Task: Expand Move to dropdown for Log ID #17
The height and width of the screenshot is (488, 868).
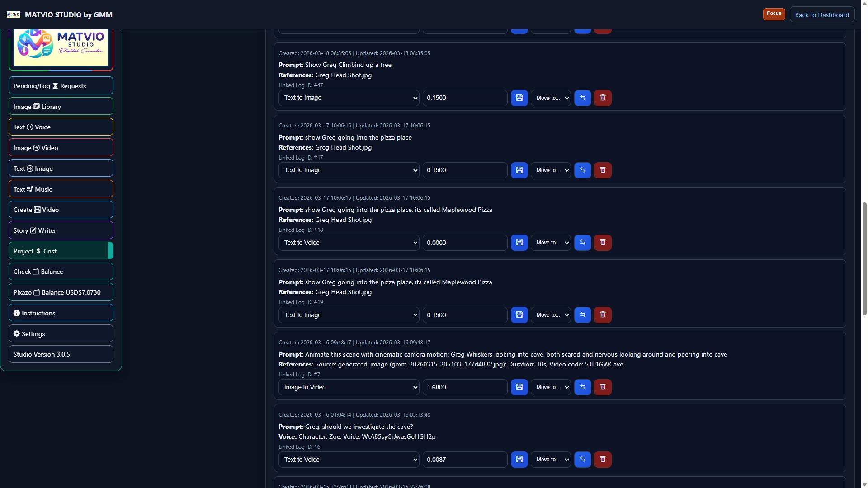Action: 551,170
